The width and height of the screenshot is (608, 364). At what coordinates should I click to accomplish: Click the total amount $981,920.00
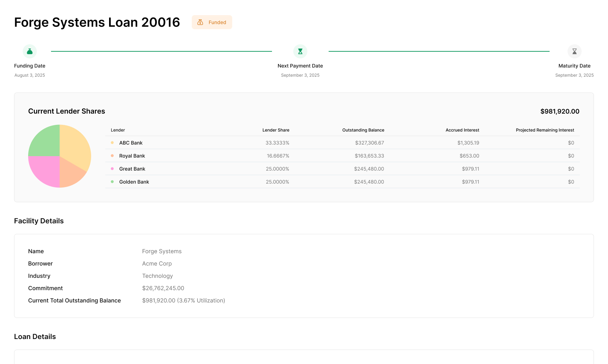(560, 111)
